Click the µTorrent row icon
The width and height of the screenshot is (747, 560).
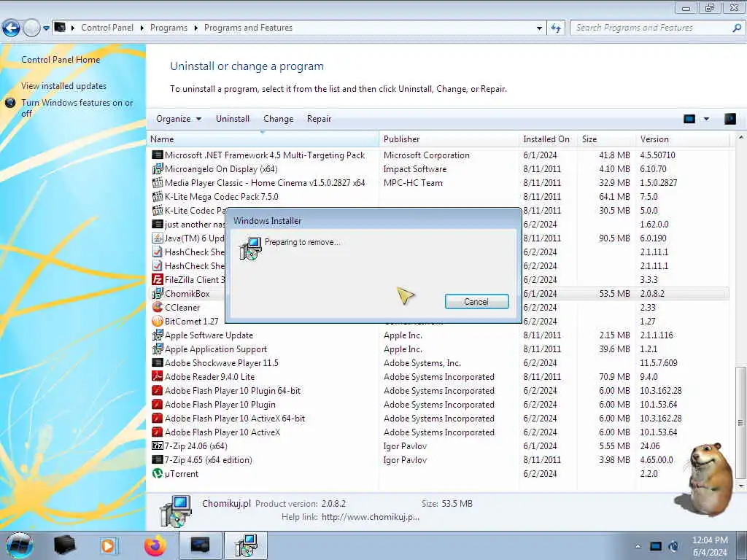(x=158, y=473)
